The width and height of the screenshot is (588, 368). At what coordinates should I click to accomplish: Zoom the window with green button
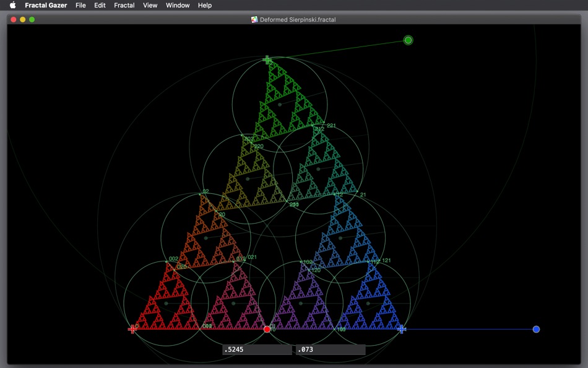pos(32,20)
